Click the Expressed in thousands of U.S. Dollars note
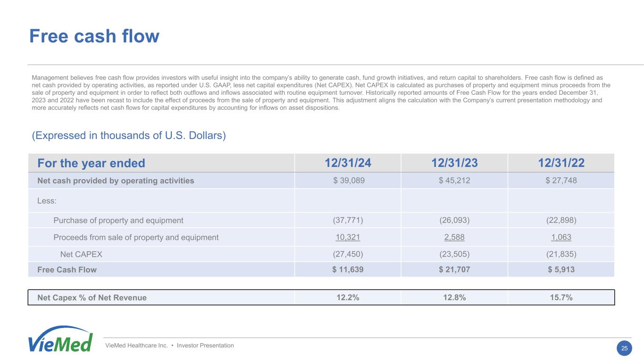 tap(129, 136)
